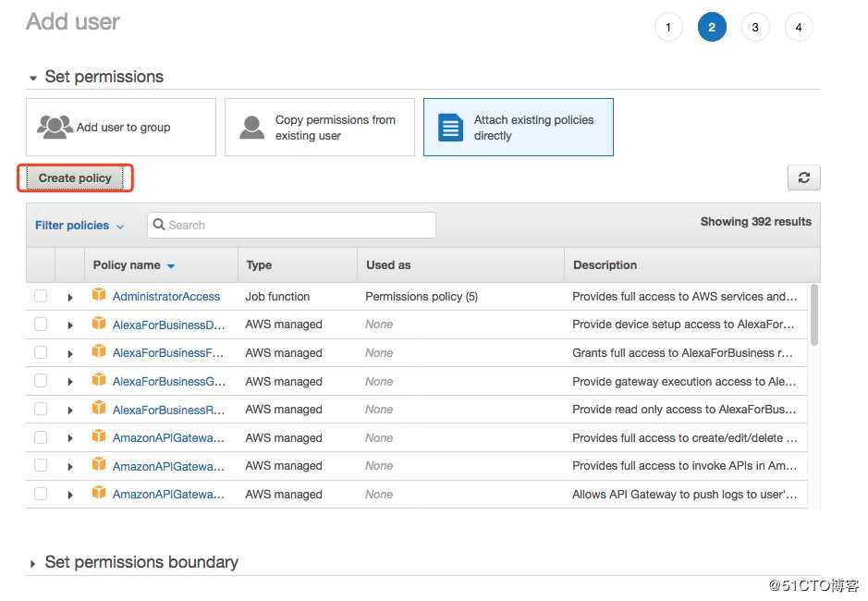The height and width of the screenshot is (601, 868).
Task: Expand the AlexaForBusinessF... row details
Action: pos(69,353)
